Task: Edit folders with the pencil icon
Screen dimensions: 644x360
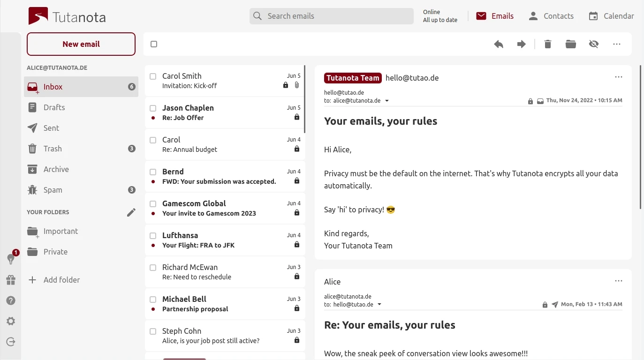Action: tap(131, 212)
